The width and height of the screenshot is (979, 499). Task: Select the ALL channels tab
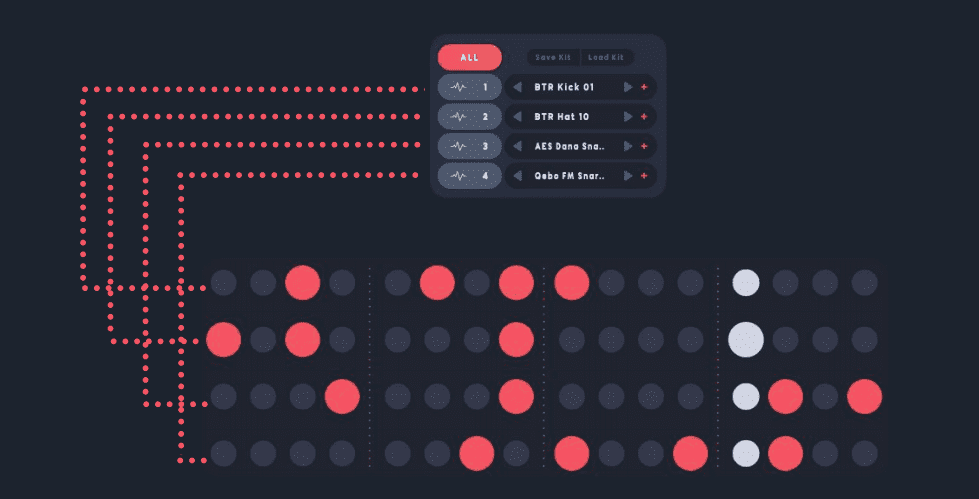pyautogui.click(x=470, y=57)
